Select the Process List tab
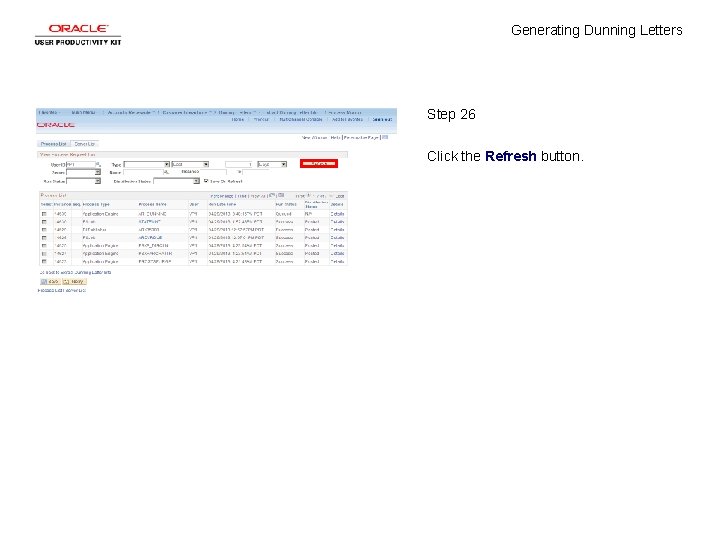720x540 pixels. click(x=53, y=144)
